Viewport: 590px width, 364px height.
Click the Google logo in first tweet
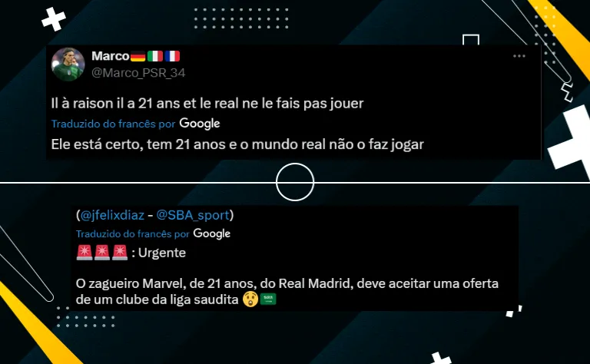pos(200,124)
